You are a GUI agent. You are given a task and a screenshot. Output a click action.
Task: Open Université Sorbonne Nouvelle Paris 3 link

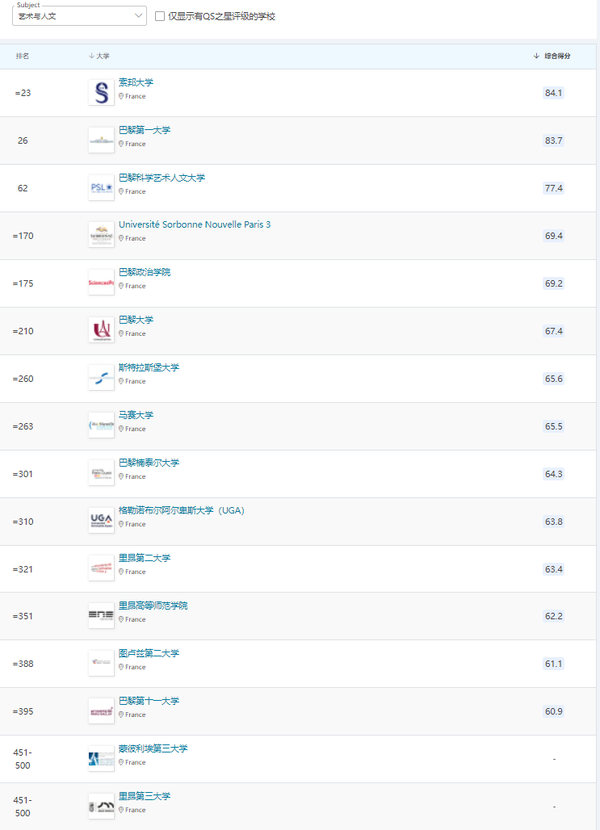coord(194,224)
